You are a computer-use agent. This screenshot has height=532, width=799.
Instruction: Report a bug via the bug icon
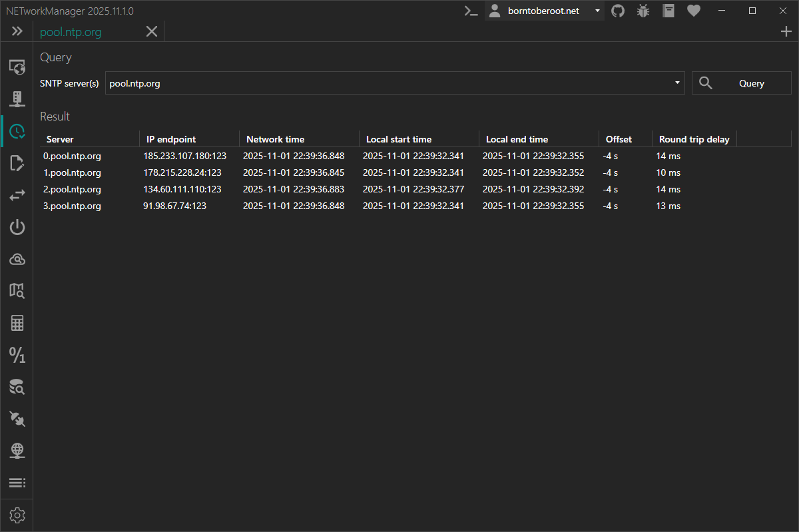643,11
